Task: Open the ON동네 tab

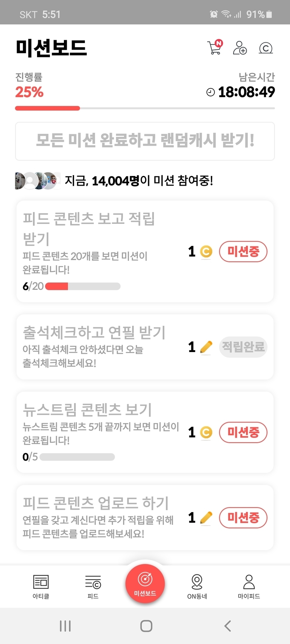Action: (197, 586)
